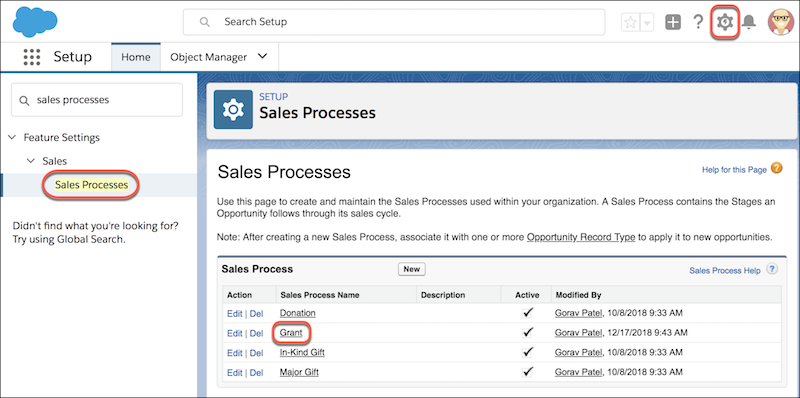This screenshot has height=398, width=800.
Task: Click the magnifier icon in Quick Find
Action: click(x=24, y=101)
